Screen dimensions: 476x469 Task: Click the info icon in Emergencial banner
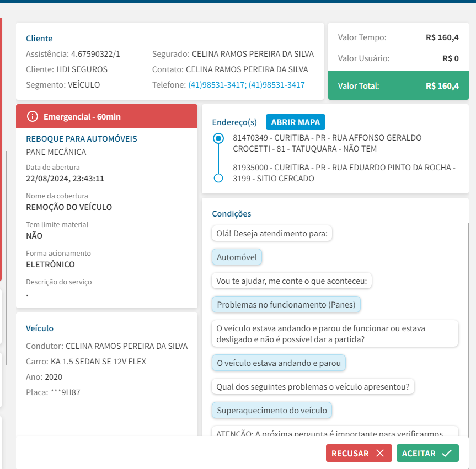tap(33, 116)
